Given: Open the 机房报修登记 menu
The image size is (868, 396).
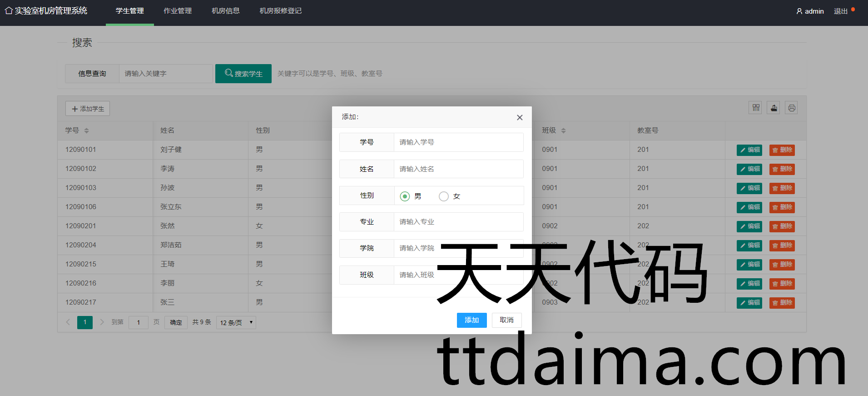Looking at the screenshot, I should pyautogui.click(x=280, y=11).
